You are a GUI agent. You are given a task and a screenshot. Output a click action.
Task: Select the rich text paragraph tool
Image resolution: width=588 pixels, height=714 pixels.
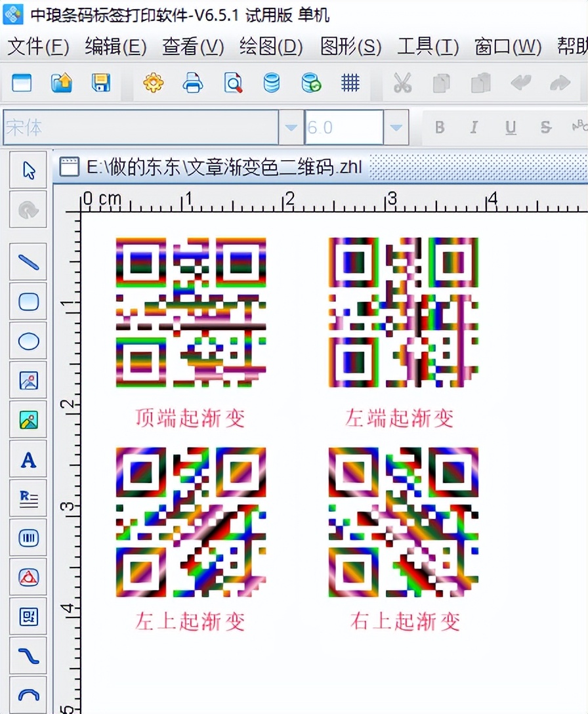pyautogui.click(x=28, y=499)
